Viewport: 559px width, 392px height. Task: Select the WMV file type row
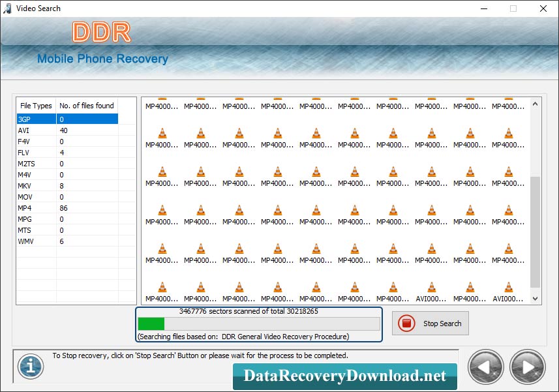[67, 241]
